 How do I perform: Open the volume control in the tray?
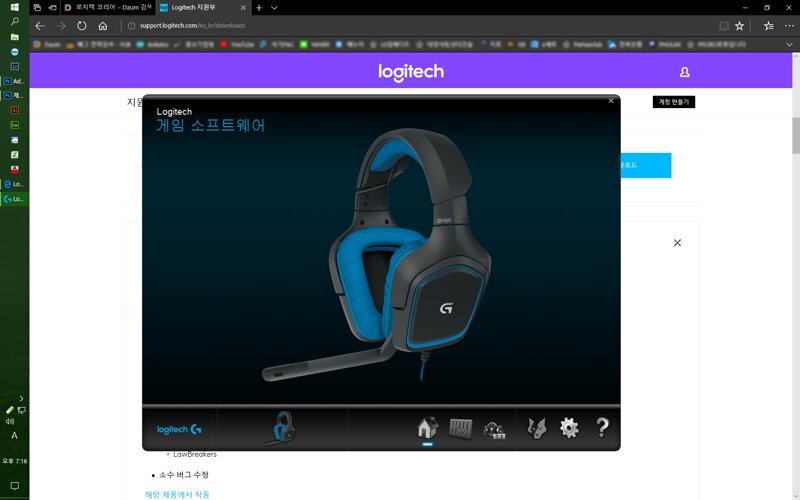coord(10,421)
